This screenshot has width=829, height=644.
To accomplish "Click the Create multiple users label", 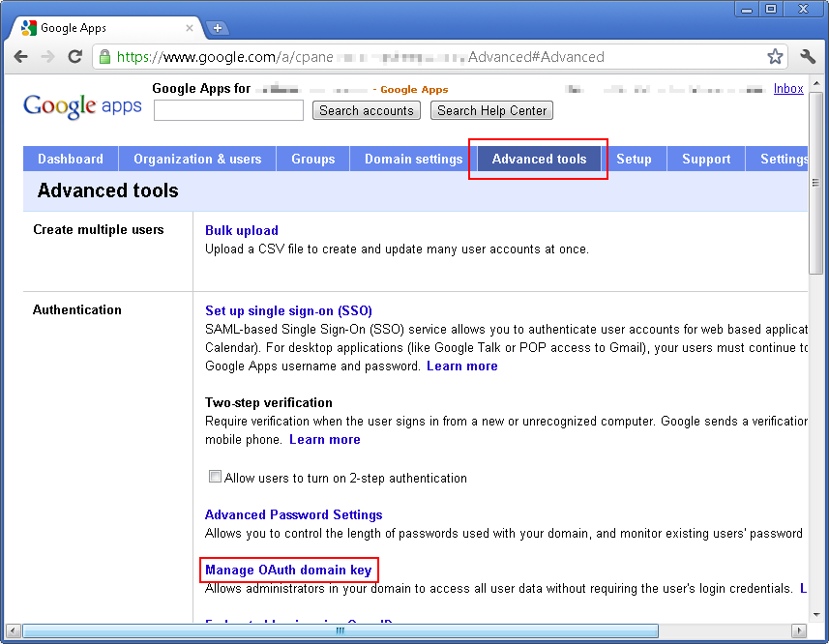I will point(99,230).
